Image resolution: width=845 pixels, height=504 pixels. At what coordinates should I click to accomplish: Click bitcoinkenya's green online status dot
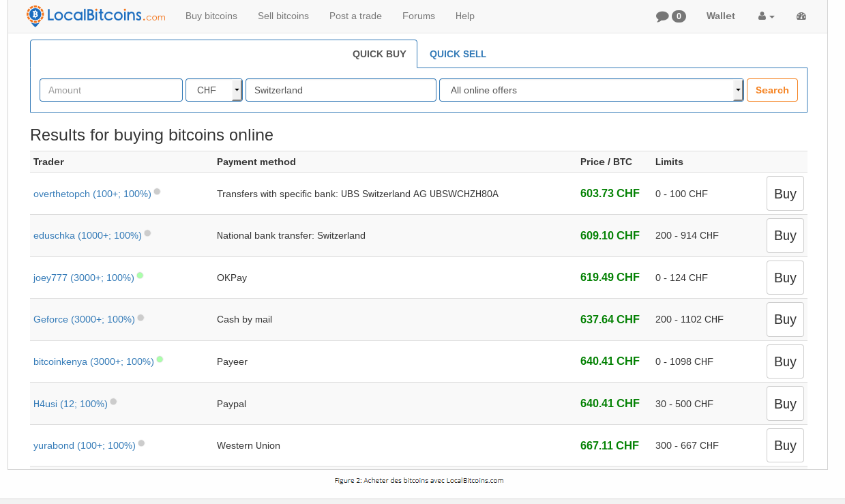[x=160, y=359]
